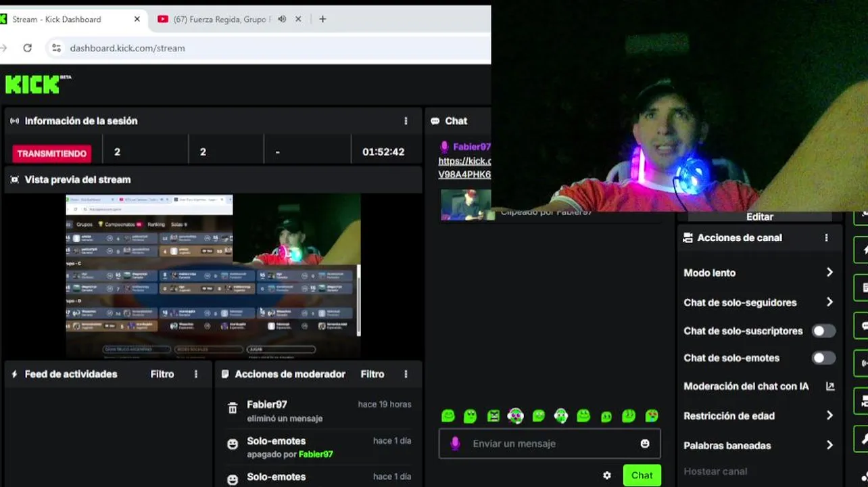Image resolution: width=868 pixels, height=487 pixels.
Task: Insert the emote wearing headphones with purple eyes
Action: pos(516,416)
